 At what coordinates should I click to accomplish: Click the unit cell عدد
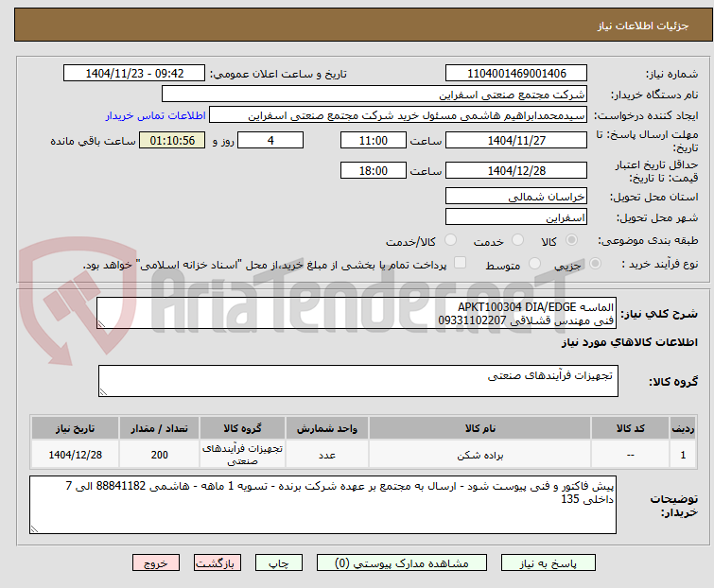tap(327, 455)
